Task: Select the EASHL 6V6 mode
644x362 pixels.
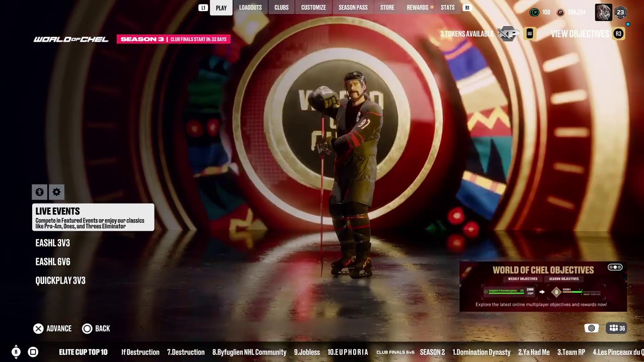Action: pos(53,262)
